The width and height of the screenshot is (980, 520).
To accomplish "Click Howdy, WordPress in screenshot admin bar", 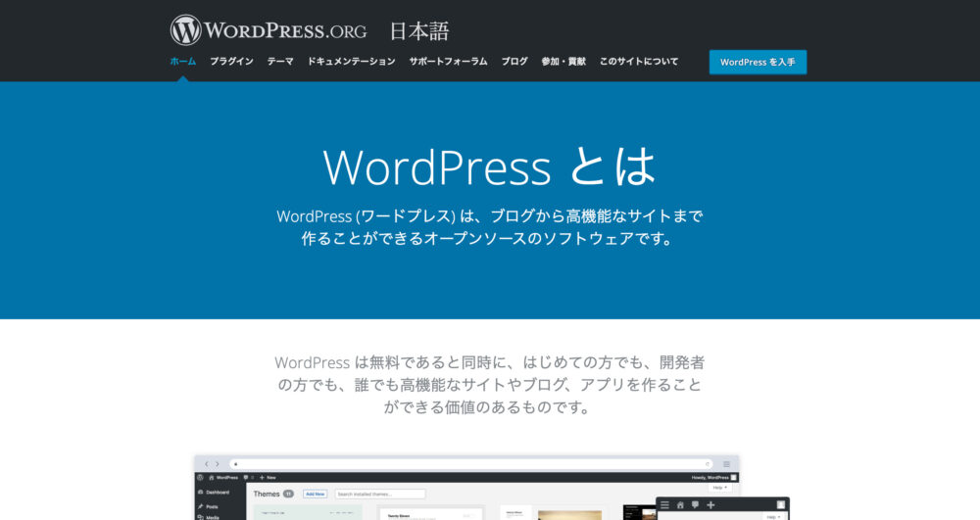I will [x=710, y=478].
